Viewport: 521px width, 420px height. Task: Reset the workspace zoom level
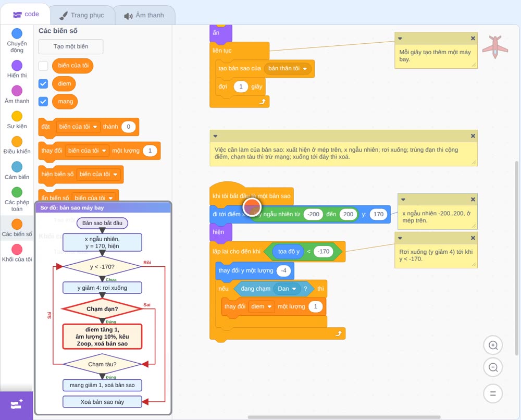493,394
